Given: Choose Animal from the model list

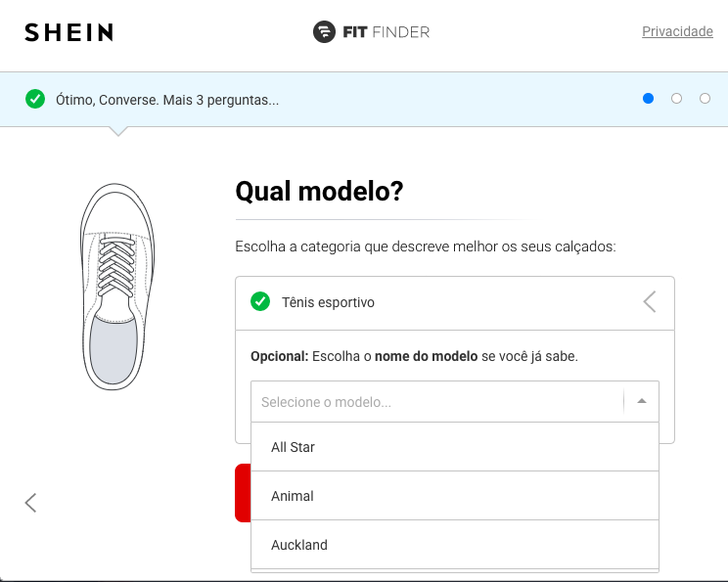Looking at the screenshot, I should (455, 496).
